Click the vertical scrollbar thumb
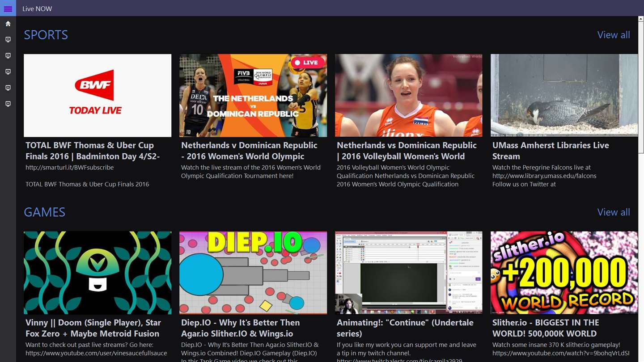Viewport: 644px width, 362px height. pyautogui.click(x=641, y=88)
